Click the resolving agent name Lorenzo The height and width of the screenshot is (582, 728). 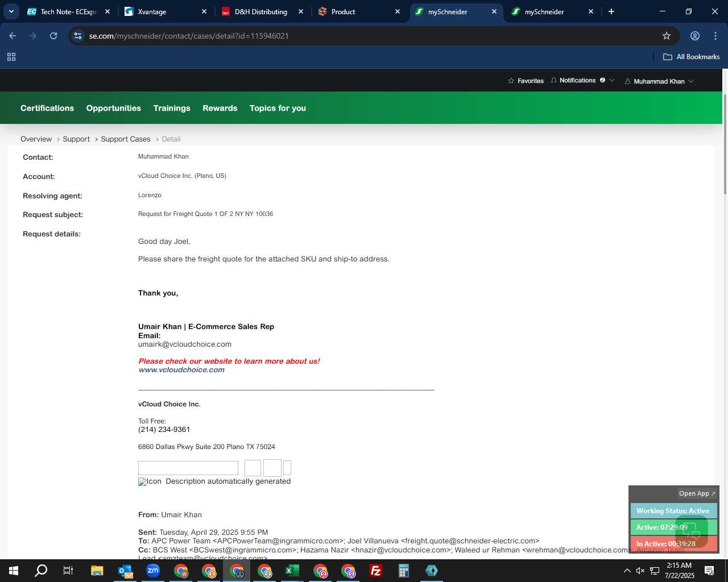pos(150,195)
